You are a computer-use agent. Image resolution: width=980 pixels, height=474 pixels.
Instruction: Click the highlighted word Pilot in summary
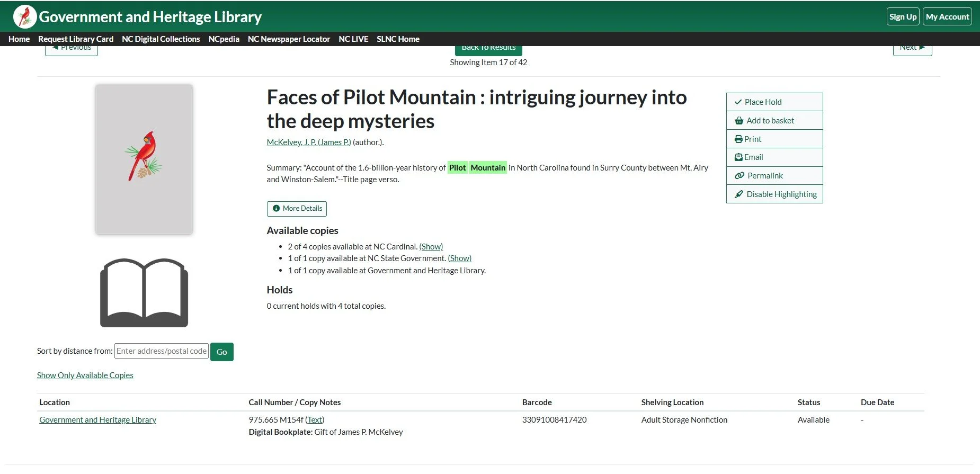point(458,168)
